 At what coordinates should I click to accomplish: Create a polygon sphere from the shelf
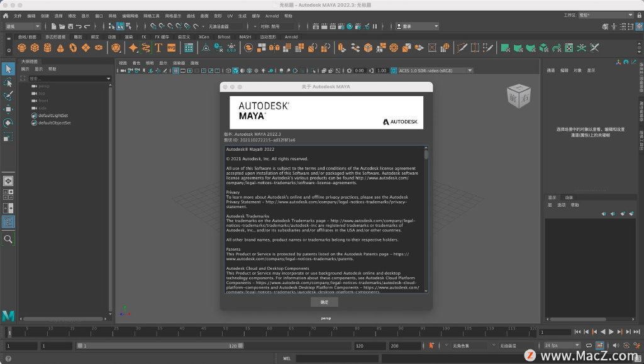click(22, 48)
